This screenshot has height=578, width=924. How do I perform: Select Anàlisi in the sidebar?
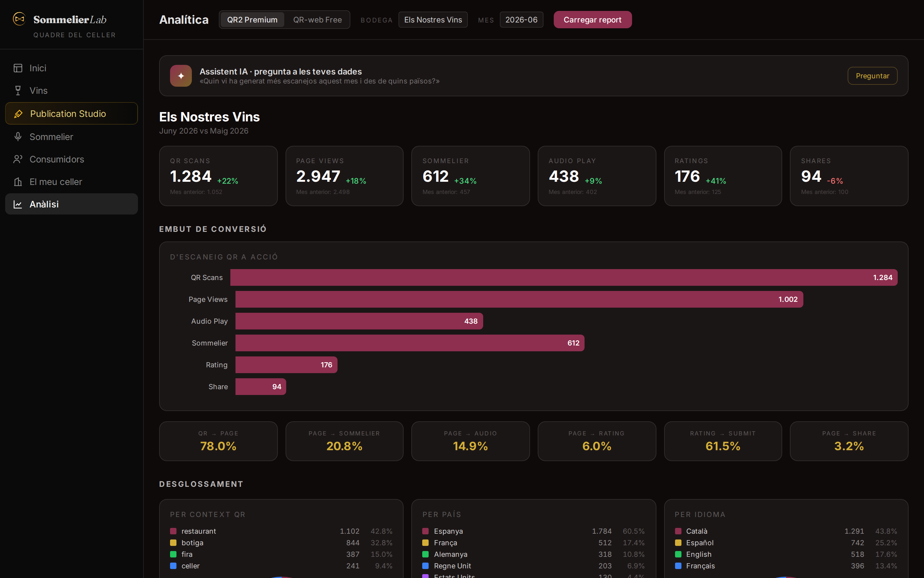tap(72, 204)
